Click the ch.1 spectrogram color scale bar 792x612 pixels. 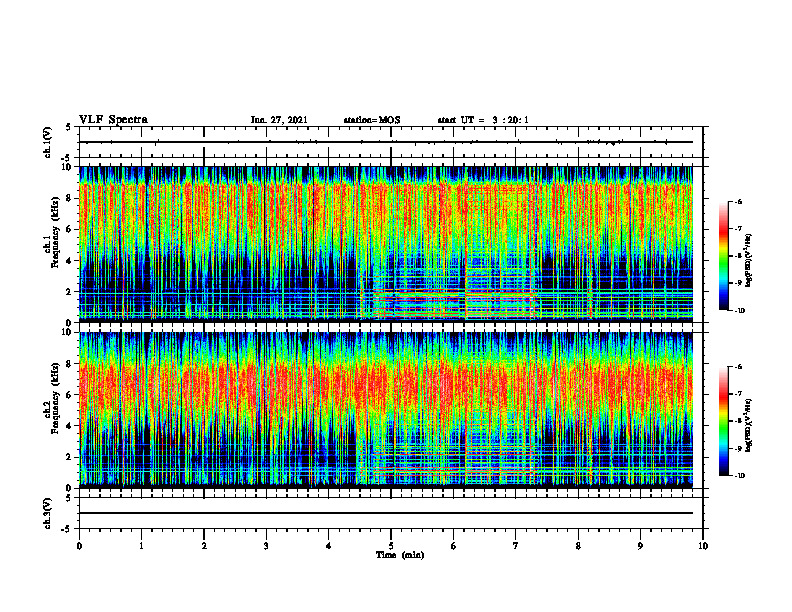723,256
